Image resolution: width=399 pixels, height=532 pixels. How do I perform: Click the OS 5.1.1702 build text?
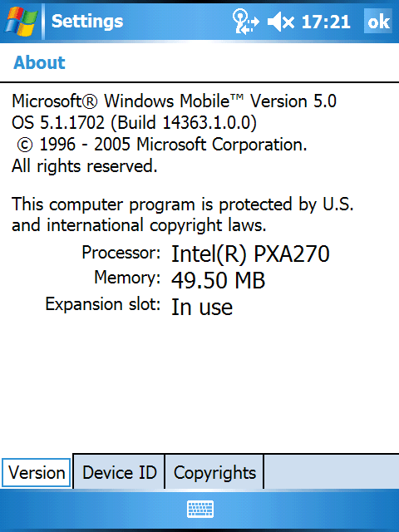click(x=134, y=122)
